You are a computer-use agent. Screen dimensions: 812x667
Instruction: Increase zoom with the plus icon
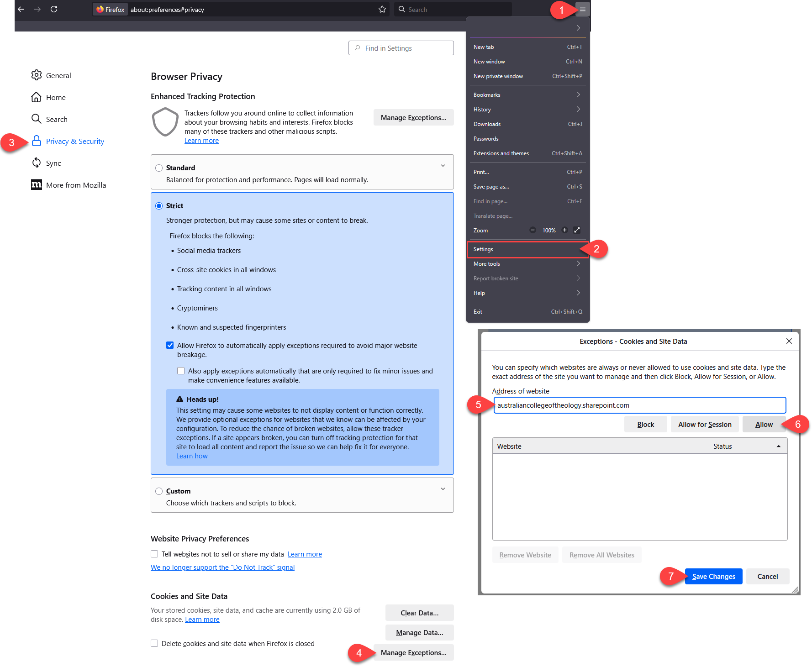pos(564,230)
